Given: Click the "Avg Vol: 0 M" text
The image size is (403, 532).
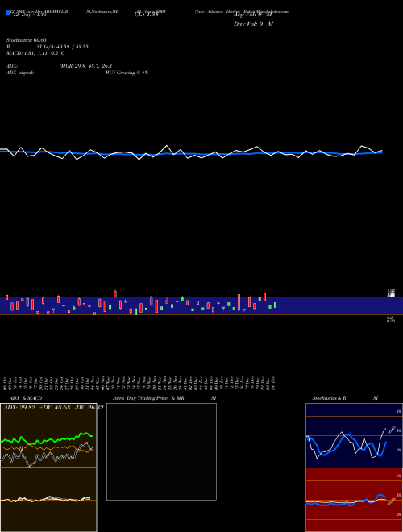Looking at the screenshot, I should [253, 15].
